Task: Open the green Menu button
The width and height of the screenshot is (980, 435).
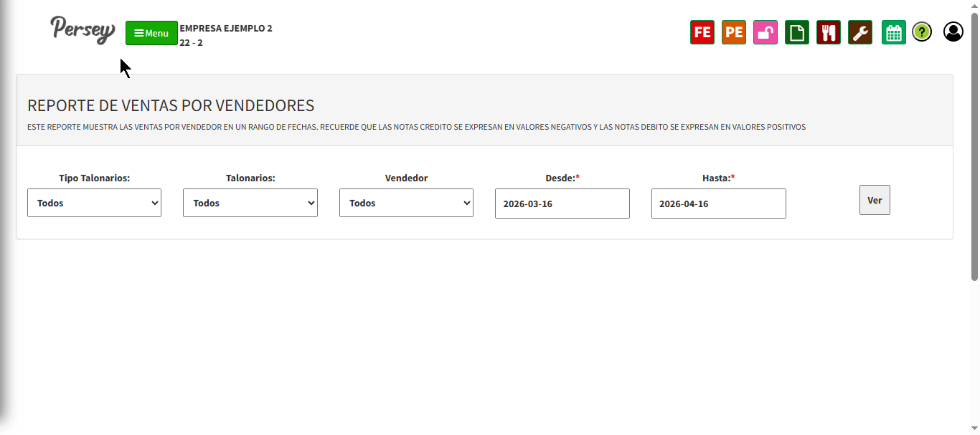Action: tap(151, 33)
